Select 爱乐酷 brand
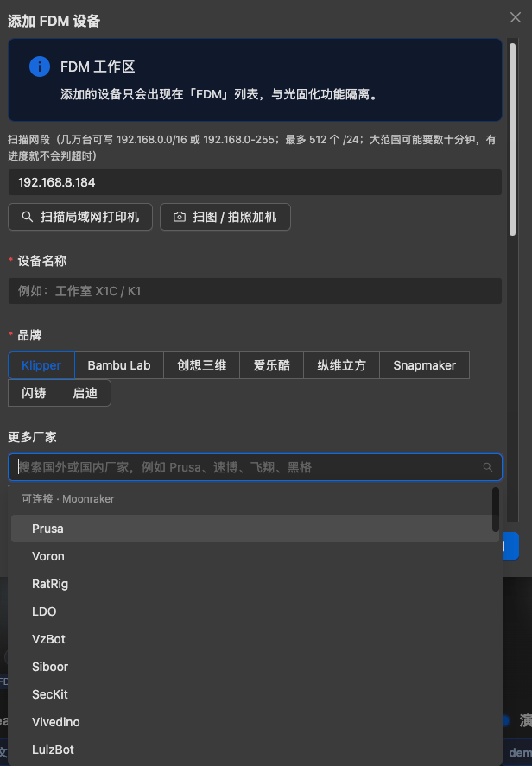This screenshot has height=766, width=532. (x=272, y=365)
